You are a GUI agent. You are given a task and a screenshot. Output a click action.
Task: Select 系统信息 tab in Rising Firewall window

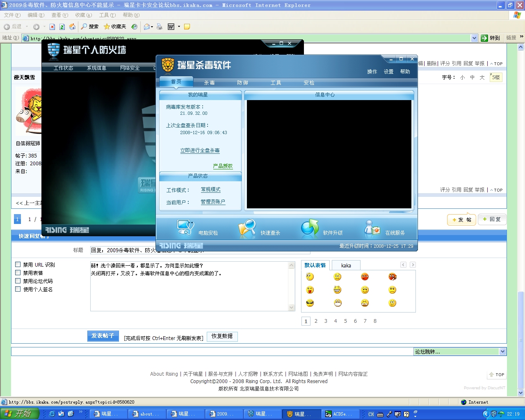tap(96, 68)
